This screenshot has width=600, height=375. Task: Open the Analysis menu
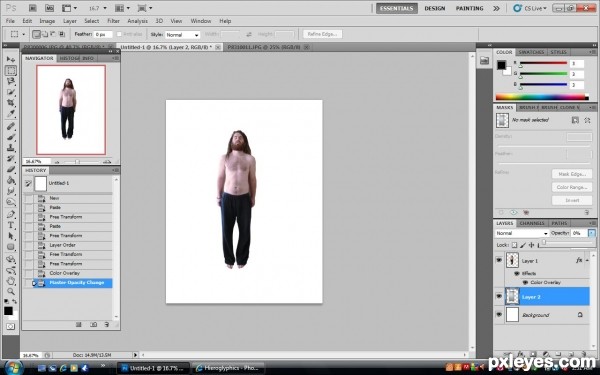[137, 21]
